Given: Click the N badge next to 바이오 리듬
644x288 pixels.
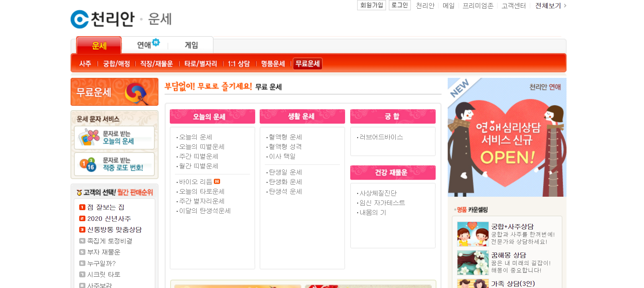Looking at the screenshot, I should pos(217,182).
